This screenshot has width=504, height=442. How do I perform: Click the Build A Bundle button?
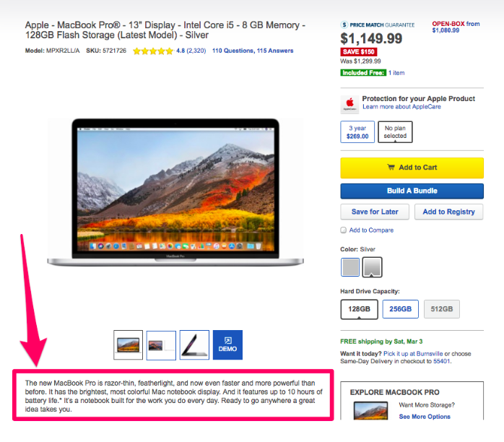pos(412,191)
